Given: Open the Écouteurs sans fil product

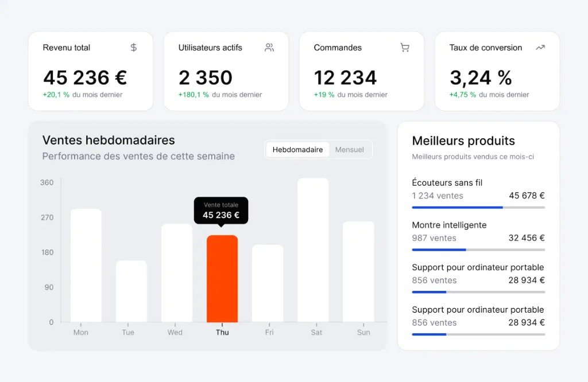Looking at the screenshot, I should point(447,183).
